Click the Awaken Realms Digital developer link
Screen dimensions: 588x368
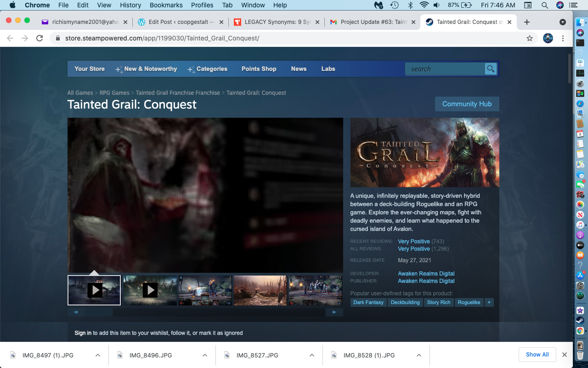click(426, 274)
